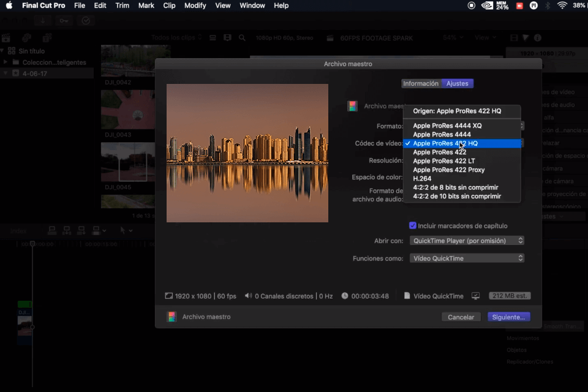The image size is (588, 392).
Task: Click the append clip icon
Action: coord(81,230)
